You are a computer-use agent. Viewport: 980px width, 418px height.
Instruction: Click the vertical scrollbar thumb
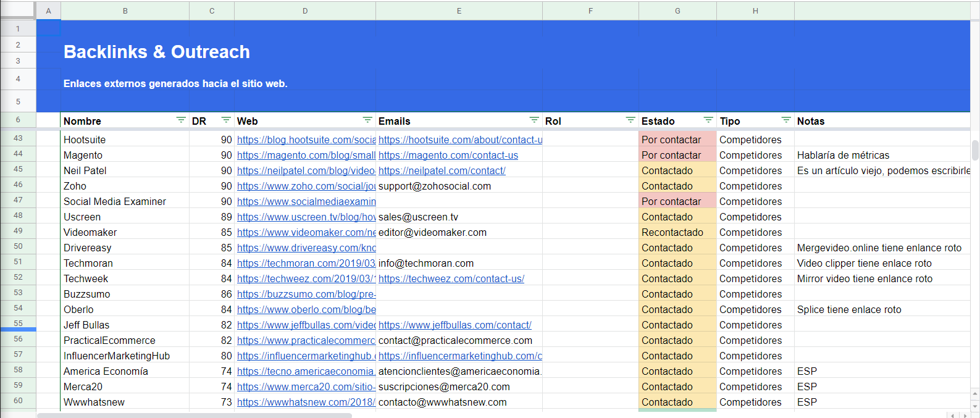tap(975, 150)
